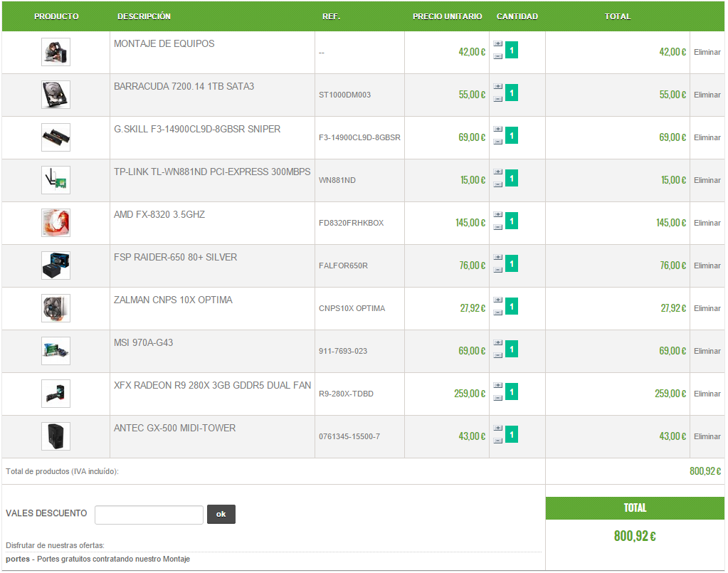Remove TP-LINK TL-WN881ND via Eliminar
The width and height of the screenshot is (728, 573).
(x=707, y=180)
